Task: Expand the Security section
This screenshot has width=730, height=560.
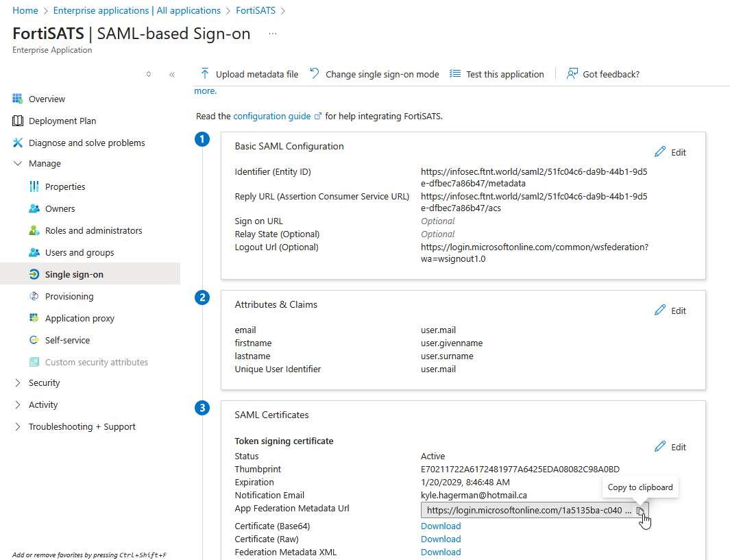Action: [18, 382]
